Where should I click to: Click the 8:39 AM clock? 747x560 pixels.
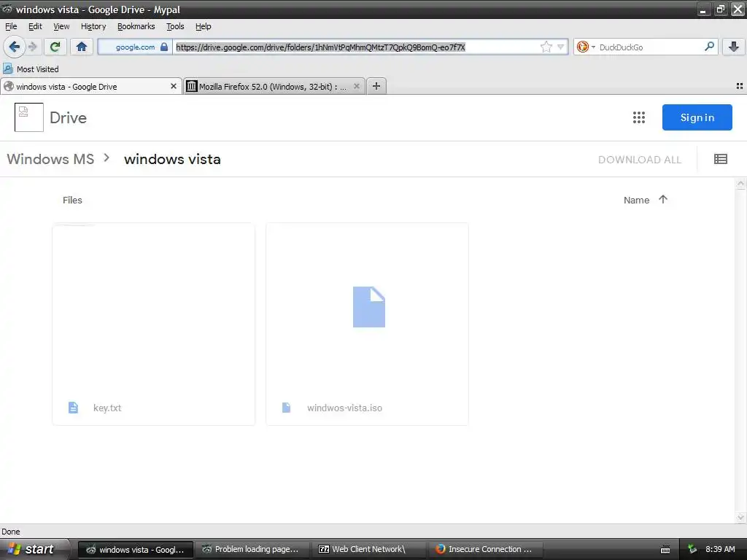click(720, 549)
